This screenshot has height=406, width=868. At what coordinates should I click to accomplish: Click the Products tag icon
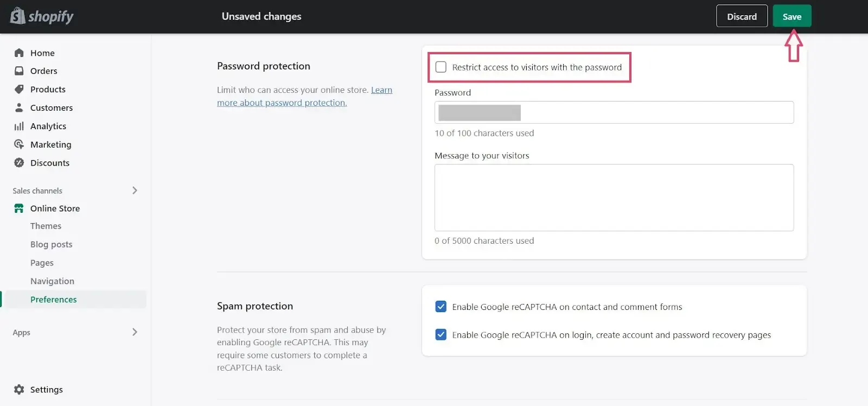pyautogui.click(x=19, y=89)
